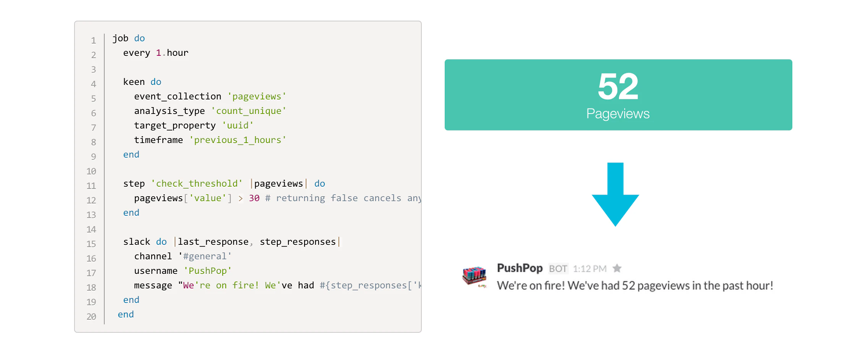
Task: Click line number 20 in the gutter
Action: point(91,317)
